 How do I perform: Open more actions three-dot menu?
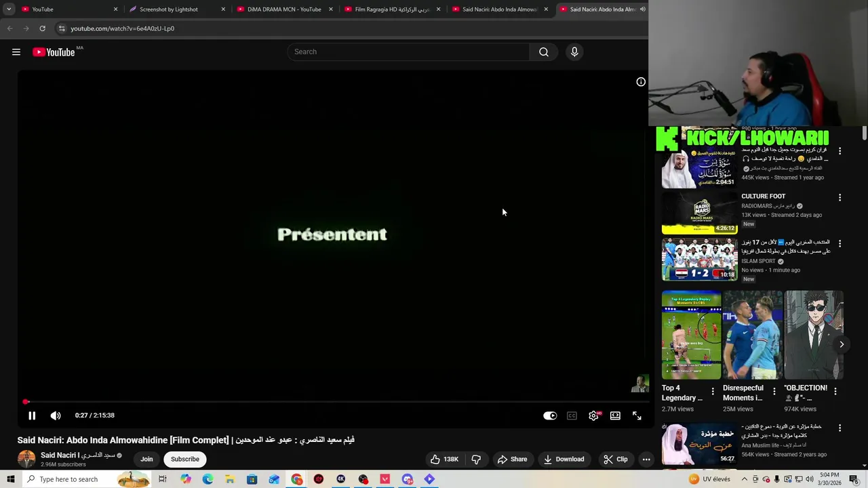coord(646,459)
